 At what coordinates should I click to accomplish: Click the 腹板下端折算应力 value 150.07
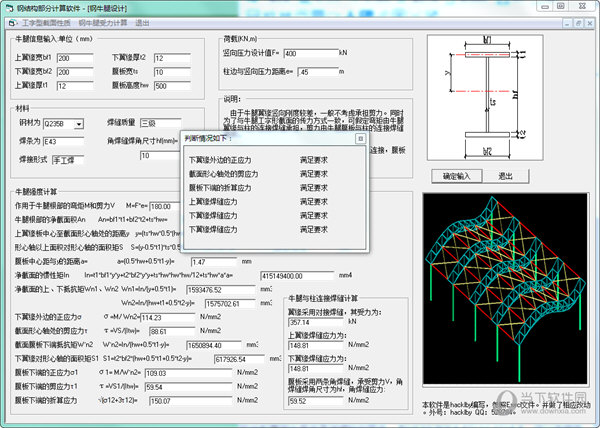click(191, 401)
